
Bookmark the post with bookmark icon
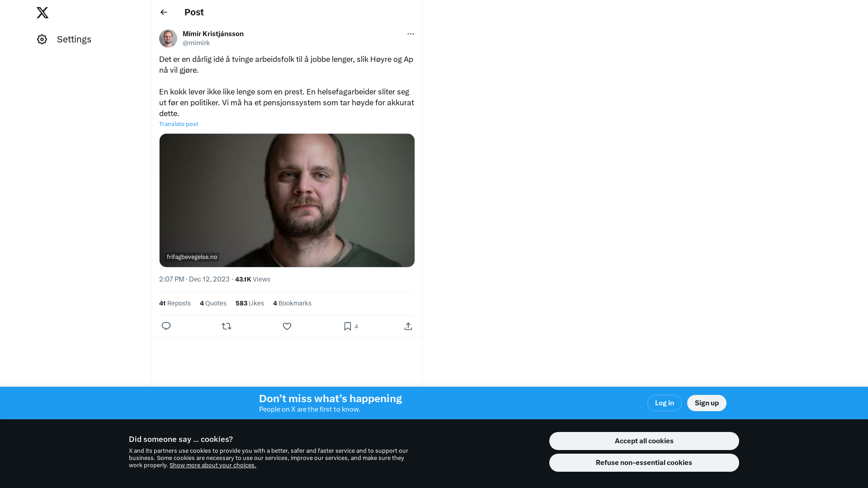pyautogui.click(x=347, y=326)
